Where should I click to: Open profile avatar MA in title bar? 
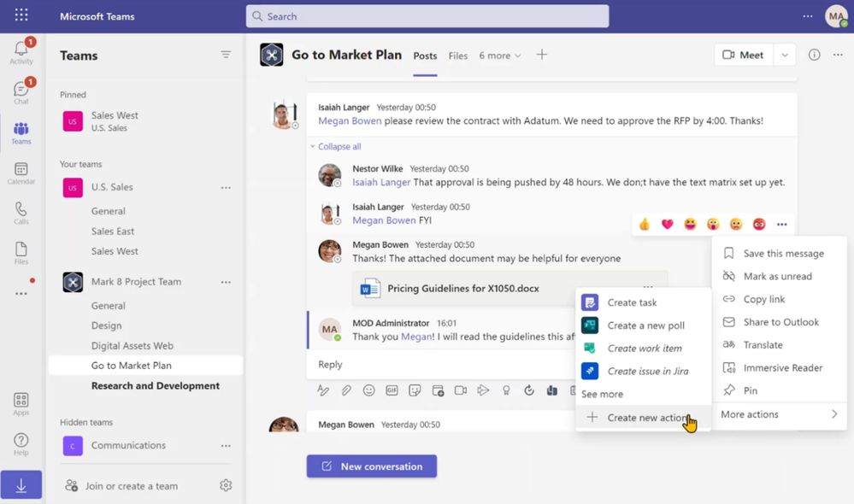(x=836, y=16)
